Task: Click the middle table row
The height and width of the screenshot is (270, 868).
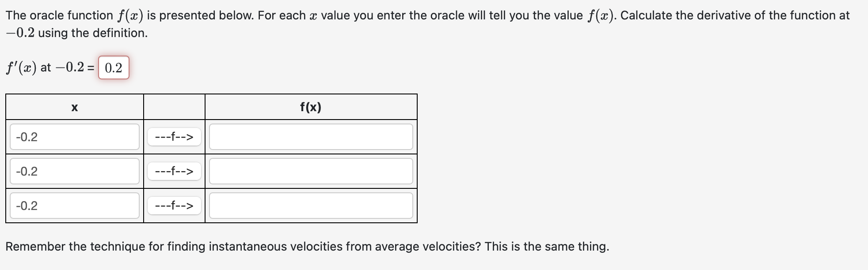Action: click(211, 171)
